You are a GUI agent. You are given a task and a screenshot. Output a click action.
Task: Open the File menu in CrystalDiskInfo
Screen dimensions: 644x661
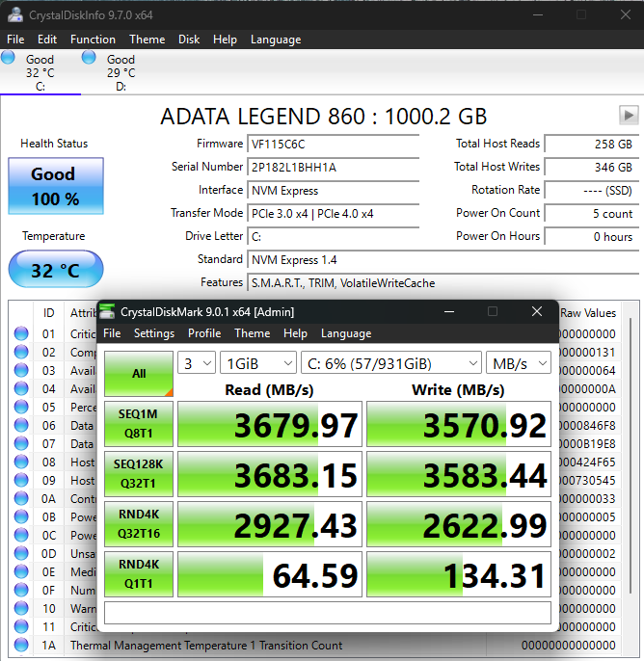click(15, 40)
